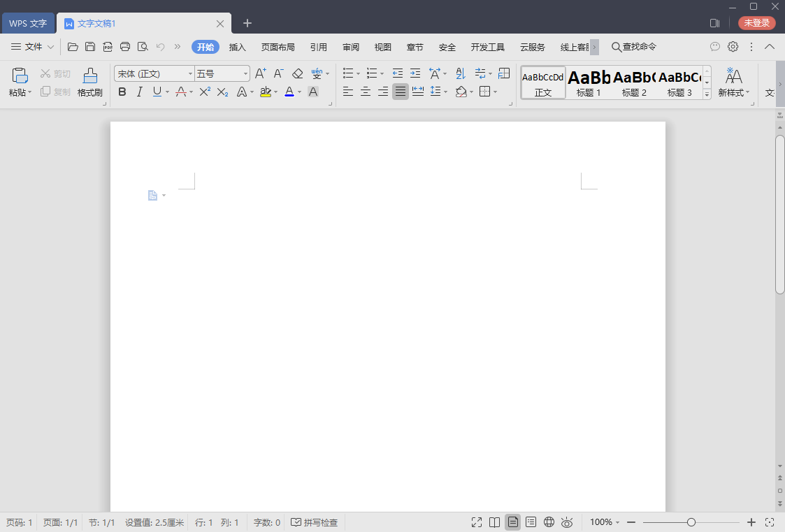Toggle justified alignment
The height and width of the screenshot is (532, 785).
point(401,92)
